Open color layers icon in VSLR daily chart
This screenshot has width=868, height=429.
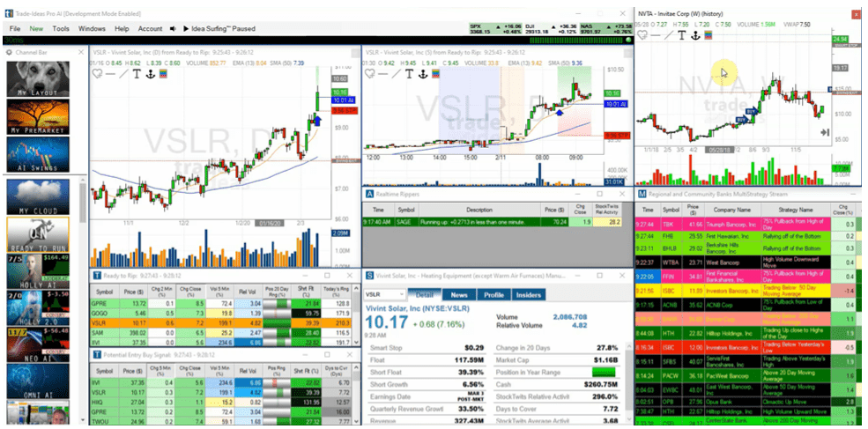coord(163,74)
